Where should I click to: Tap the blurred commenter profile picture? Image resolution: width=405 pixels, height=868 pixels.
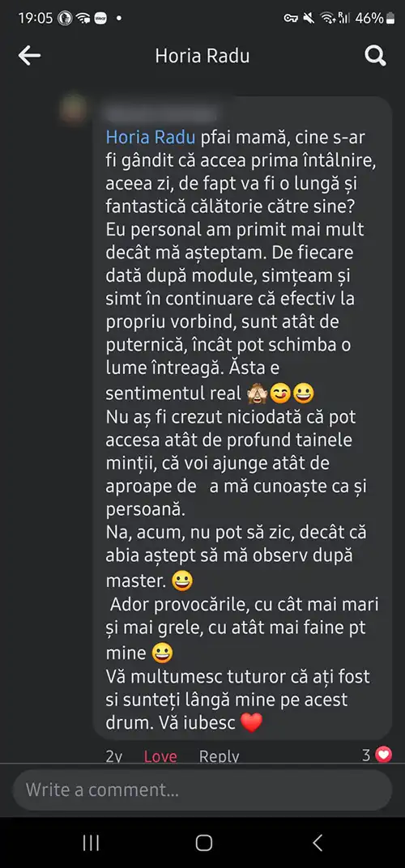pos(74,109)
